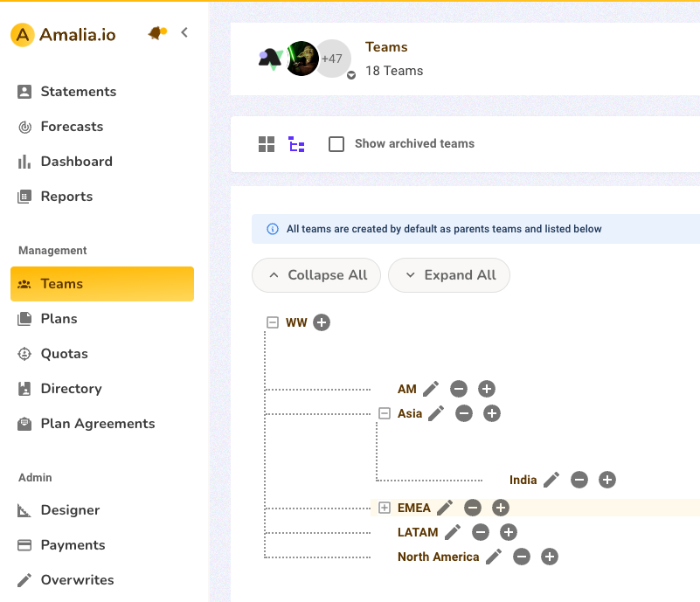Open the user avatars dropdown arrow
This screenshot has height=602, width=700.
coord(351,75)
